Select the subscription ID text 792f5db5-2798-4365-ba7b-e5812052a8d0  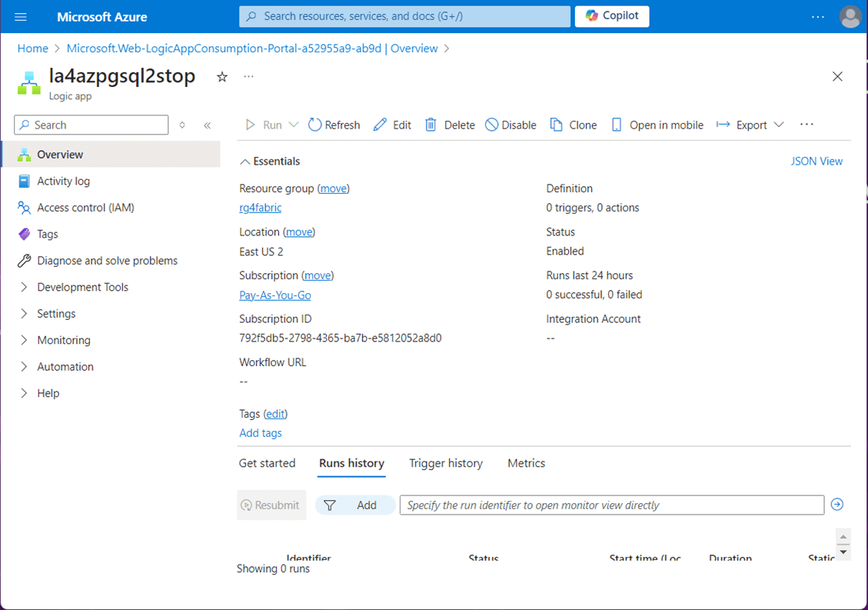pyautogui.click(x=341, y=338)
